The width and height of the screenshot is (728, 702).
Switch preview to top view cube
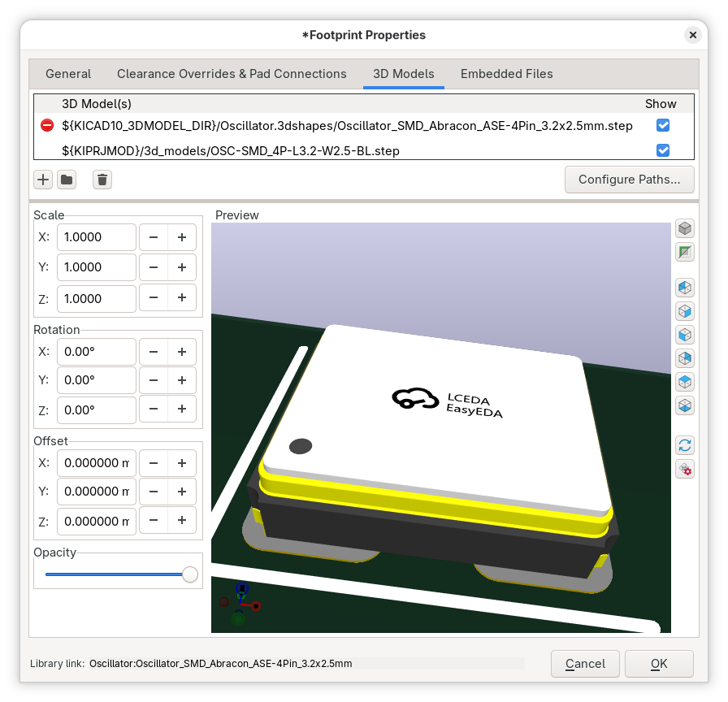685,382
